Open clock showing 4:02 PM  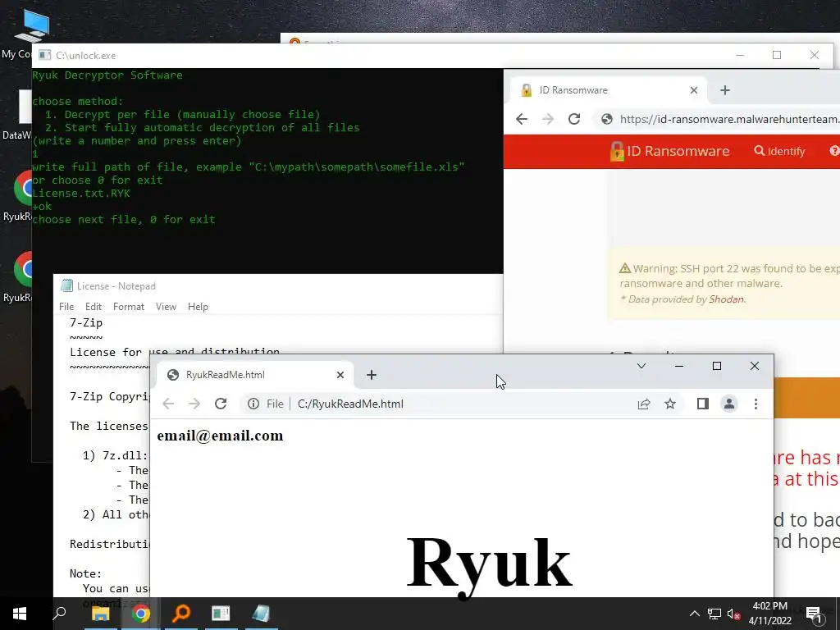769,614
